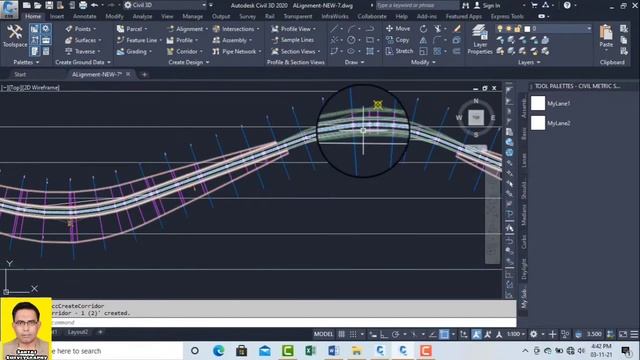640x360 pixels.
Task: Open the layer 0 dropdown list
Action: (589, 29)
